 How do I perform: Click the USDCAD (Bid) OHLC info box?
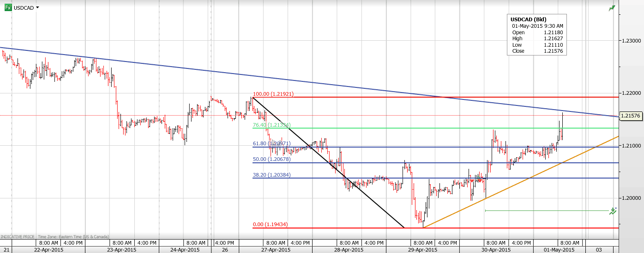pos(536,35)
